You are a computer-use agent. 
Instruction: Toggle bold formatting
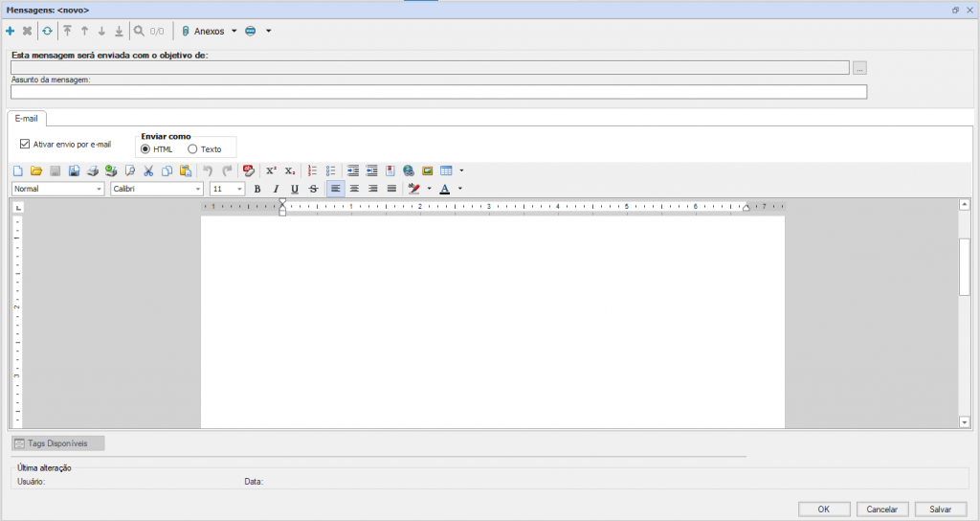tap(257, 190)
